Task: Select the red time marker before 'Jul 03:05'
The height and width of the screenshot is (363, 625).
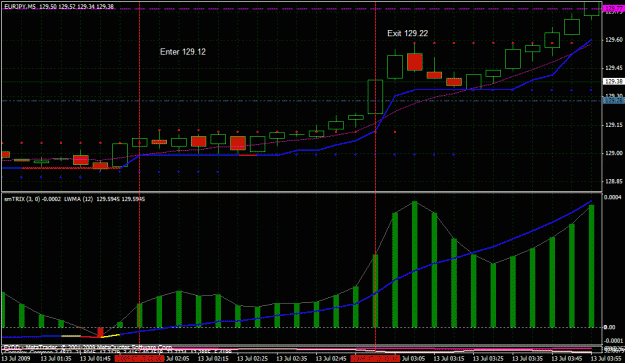Action: pyautogui.click(x=375, y=359)
